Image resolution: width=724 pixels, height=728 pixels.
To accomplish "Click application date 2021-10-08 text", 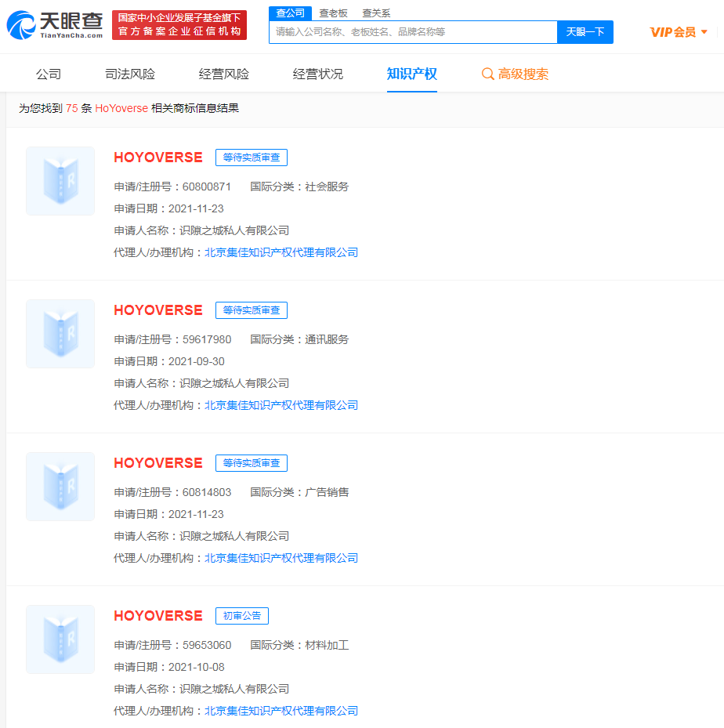I will [x=197, y=667].
